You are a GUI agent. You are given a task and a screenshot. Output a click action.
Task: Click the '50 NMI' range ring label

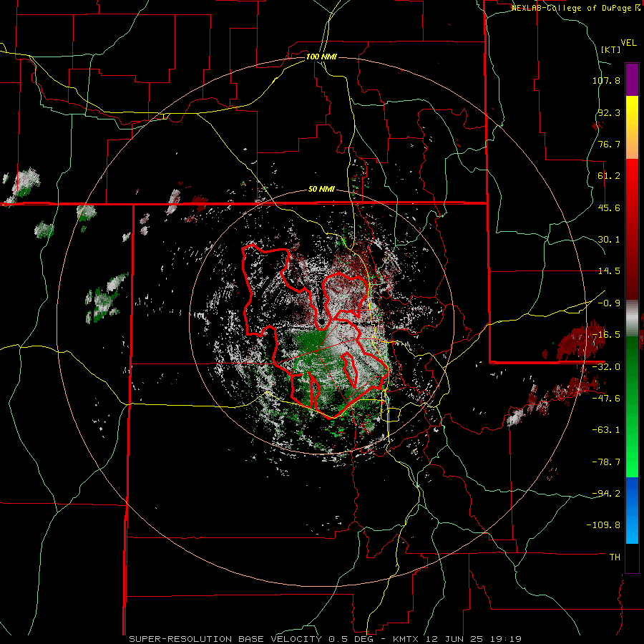[321, 190]
